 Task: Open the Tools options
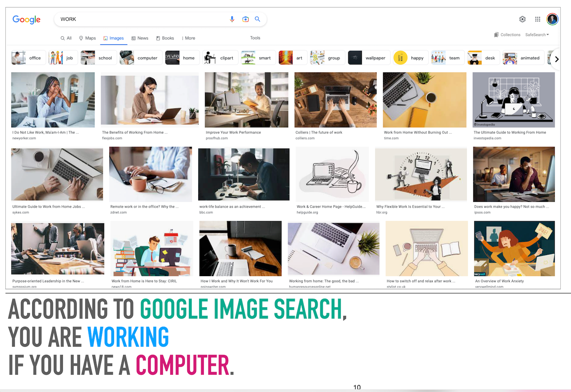pyautogui.click(x=255, y=38)
